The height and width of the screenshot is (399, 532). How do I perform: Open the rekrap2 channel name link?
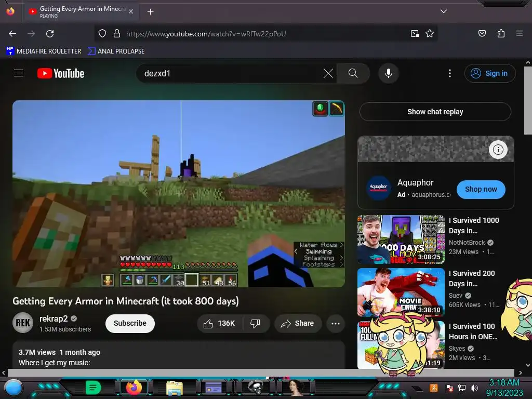pos(54,318)
